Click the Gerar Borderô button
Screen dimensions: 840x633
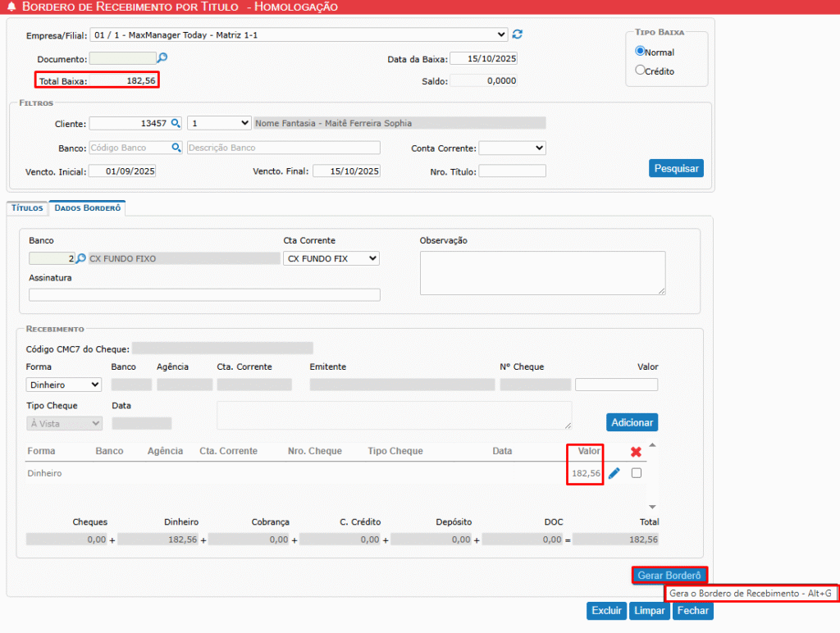pos(669,576)
